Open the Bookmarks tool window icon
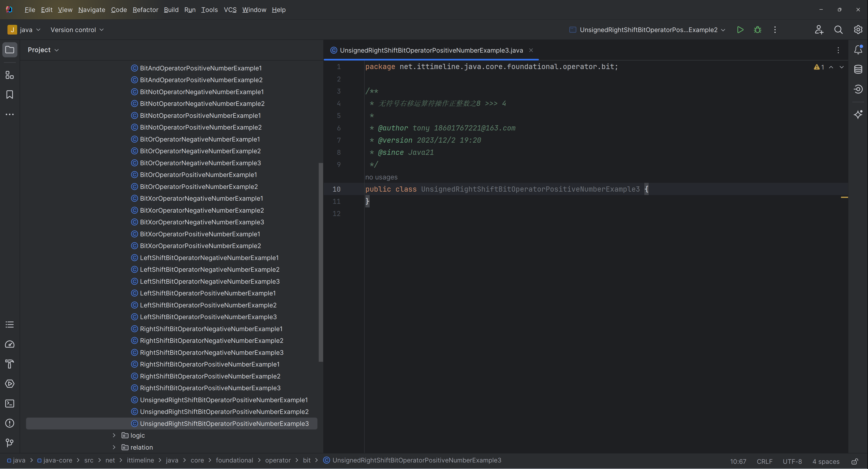The width and height of the screenshot is (868, 469). point(10,95)
